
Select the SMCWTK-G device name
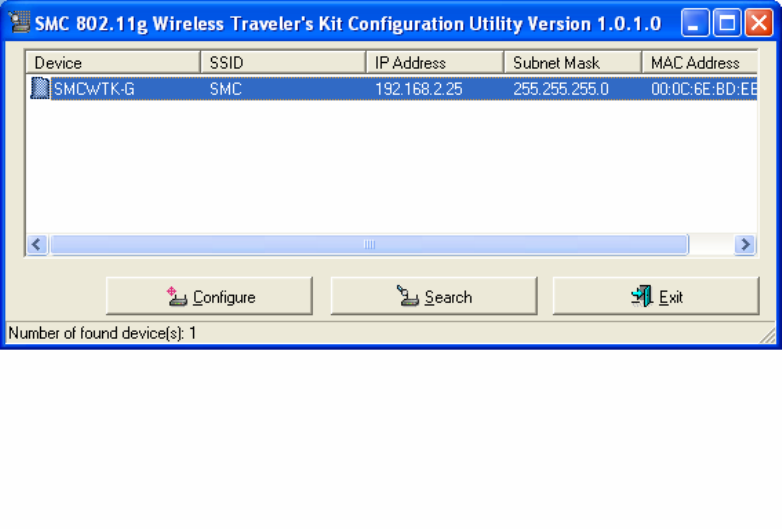point(94,89)
